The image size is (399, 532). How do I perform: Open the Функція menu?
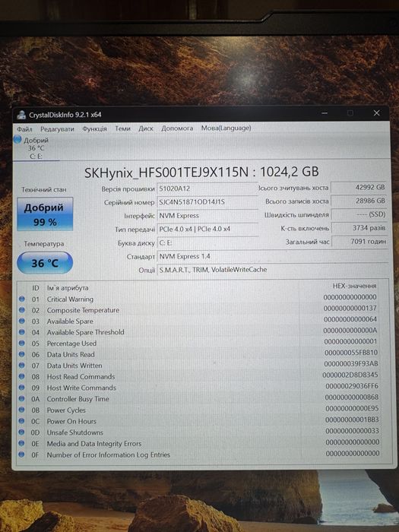[94, 129]
